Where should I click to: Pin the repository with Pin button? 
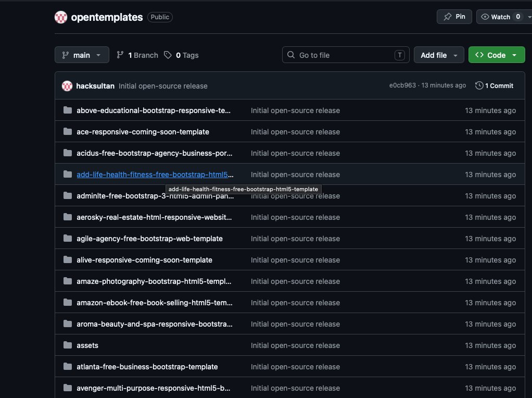click(454, 17)
